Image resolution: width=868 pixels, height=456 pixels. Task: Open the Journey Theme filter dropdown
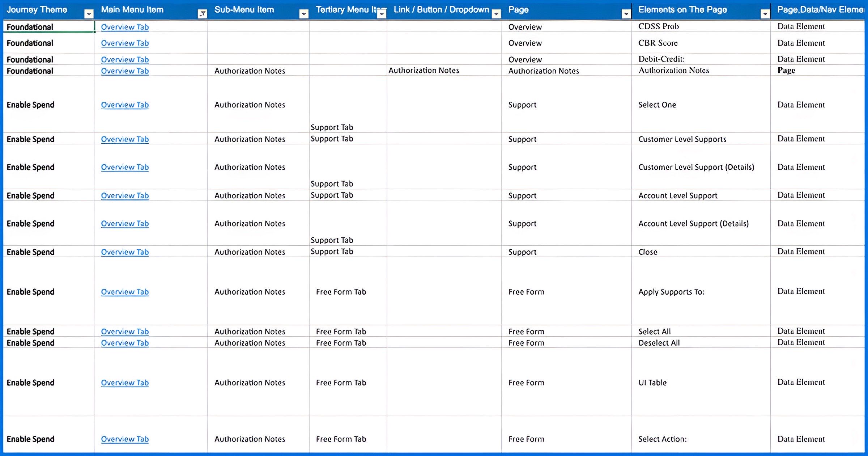point(89,14)
